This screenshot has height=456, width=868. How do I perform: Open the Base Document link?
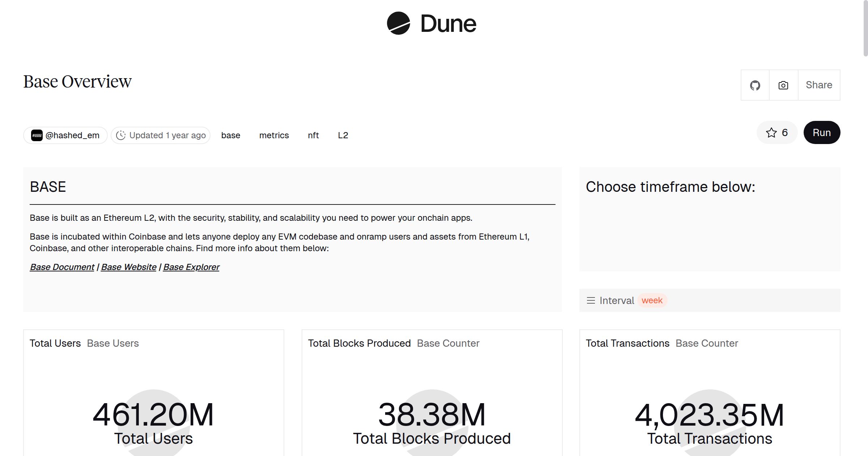point(62,267)
